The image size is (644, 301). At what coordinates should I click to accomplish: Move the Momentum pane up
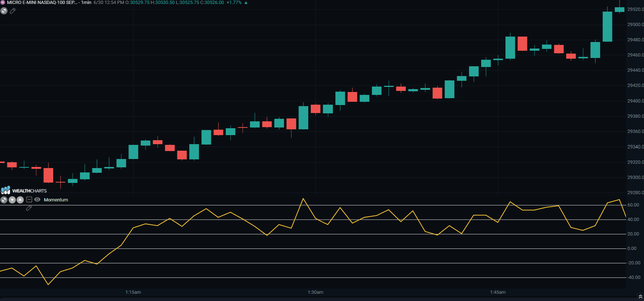click(20, 200)
